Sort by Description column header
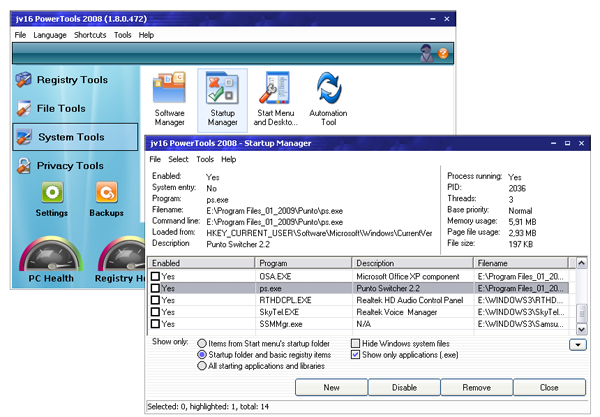This screenshot has width=600, height=417. click(x=412, y=263)
